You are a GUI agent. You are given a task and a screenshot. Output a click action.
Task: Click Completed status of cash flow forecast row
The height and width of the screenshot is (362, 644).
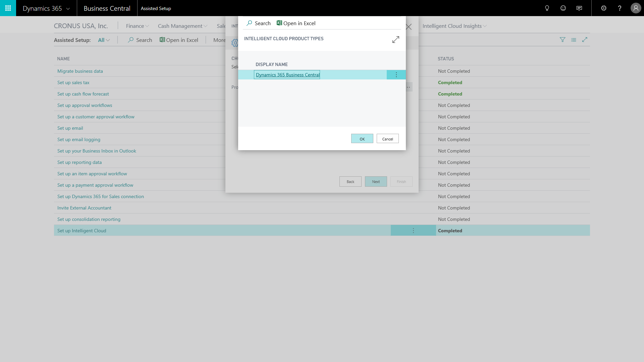(450, 94)
